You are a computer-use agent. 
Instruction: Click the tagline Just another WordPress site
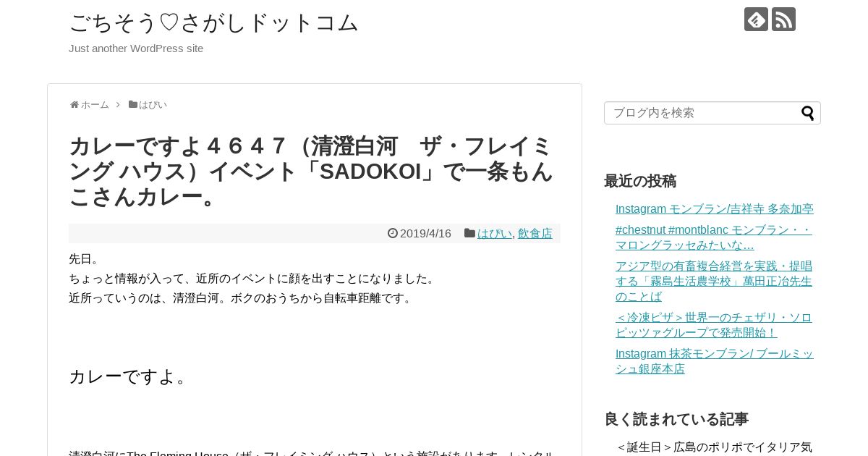136,48
